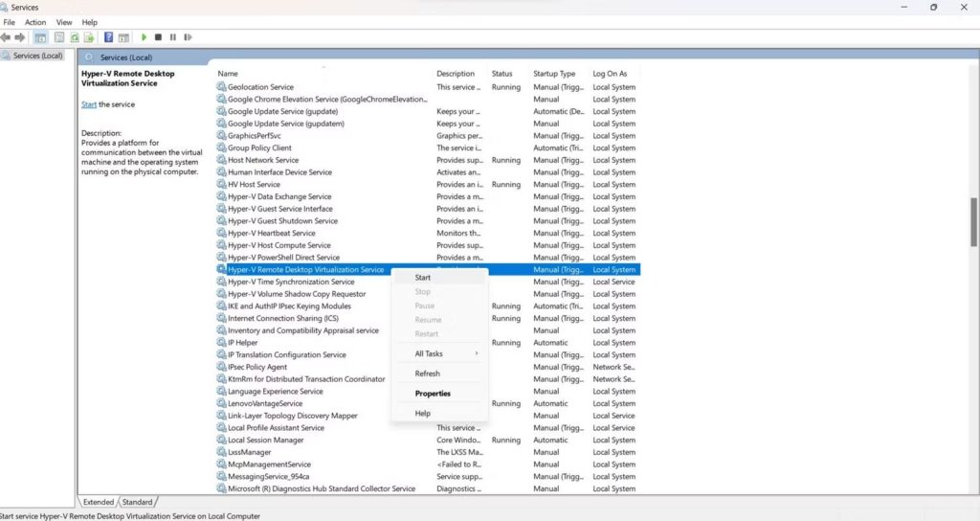Image resolution: width=980 pixels, height=521 pixels.
Task: Click the Stop Service square toolbar icon
Action: click(x=158, y=37)
